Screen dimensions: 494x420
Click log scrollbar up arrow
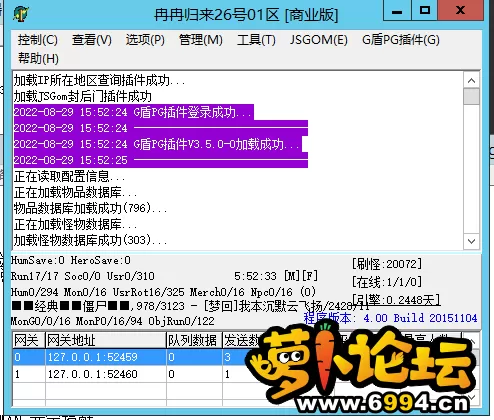[x=471, y=80]
